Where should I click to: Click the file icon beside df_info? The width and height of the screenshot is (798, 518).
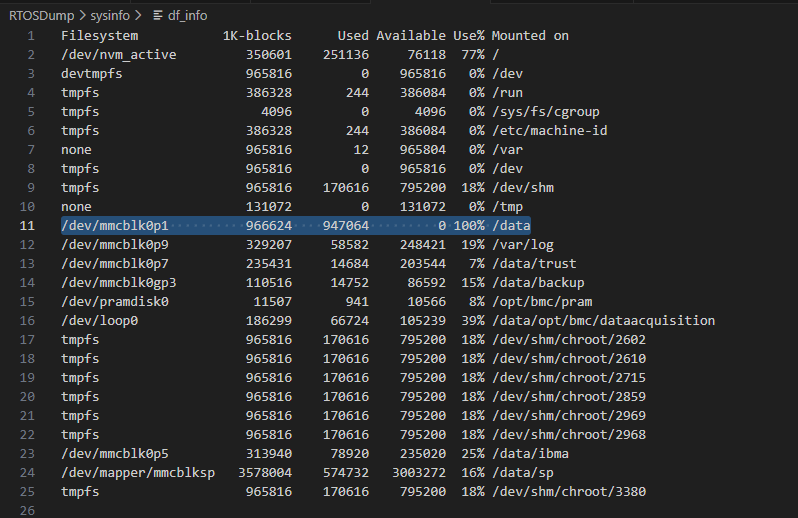[x=158, y=14]
